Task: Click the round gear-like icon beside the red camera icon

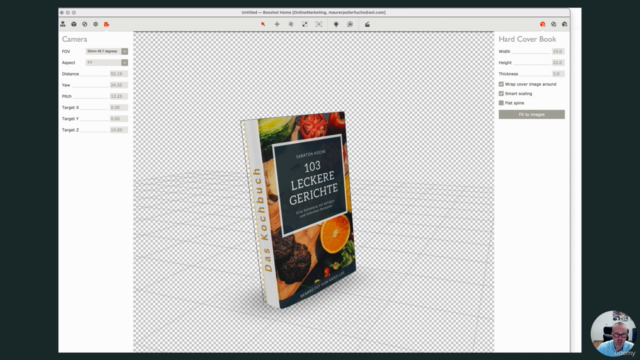Action: (x=96, y=24)
